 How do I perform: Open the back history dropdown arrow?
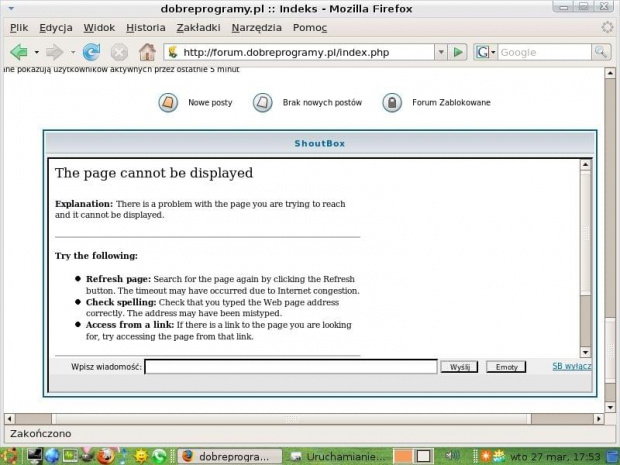pyautogui.click(x=37, y=51)
